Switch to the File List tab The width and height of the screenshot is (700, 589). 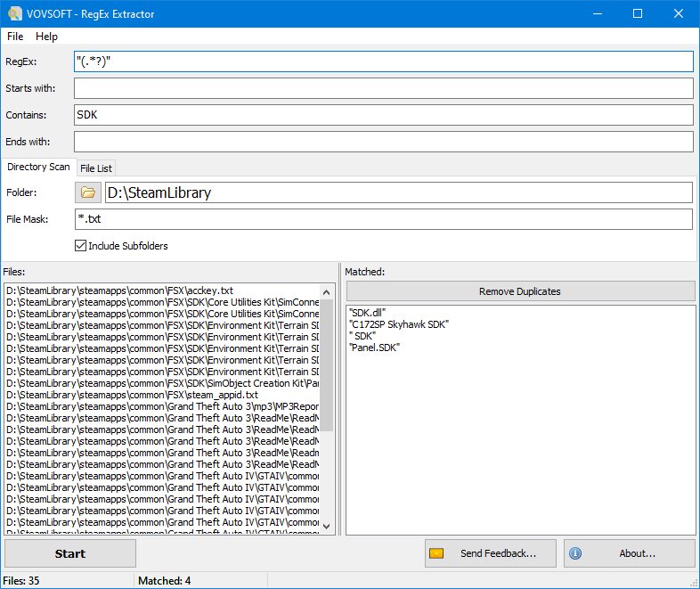point(95,168)
